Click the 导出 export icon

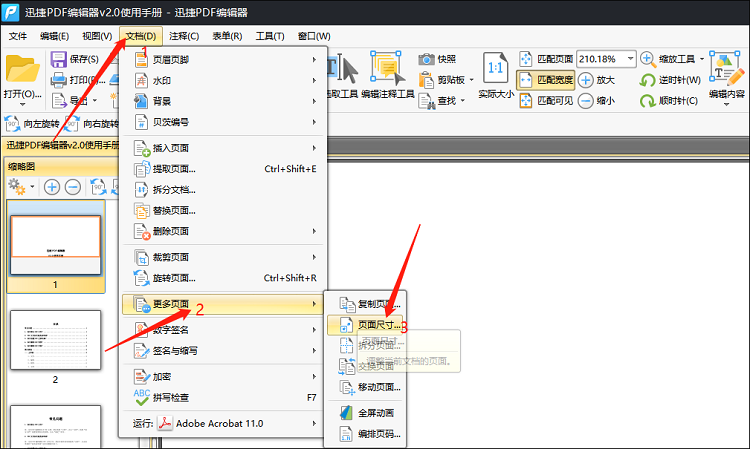58,100
